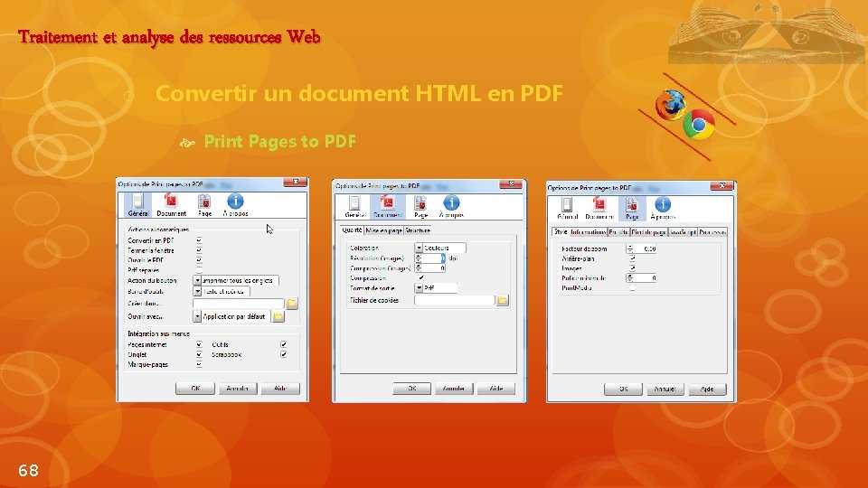Switch to Pied de page tab

click(649, 232)
